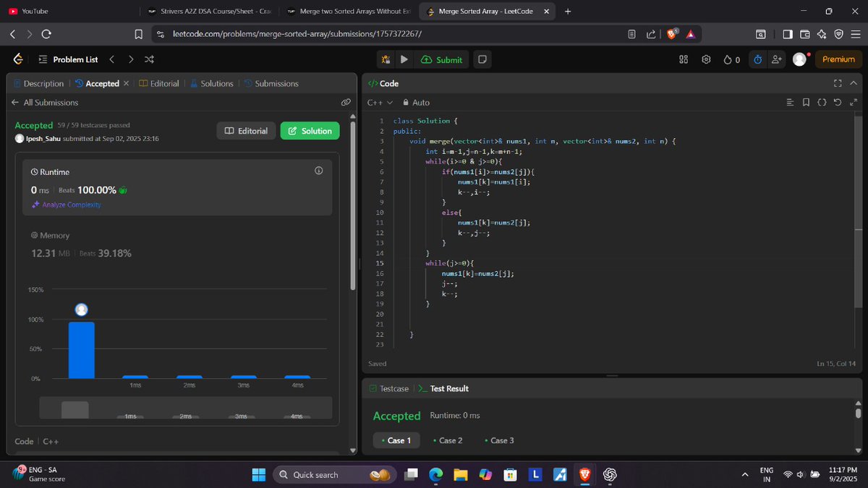This screenshot has width=868, height=488.
Task: Toggle the stopwatch timer icon
Action: click(757, 59)
